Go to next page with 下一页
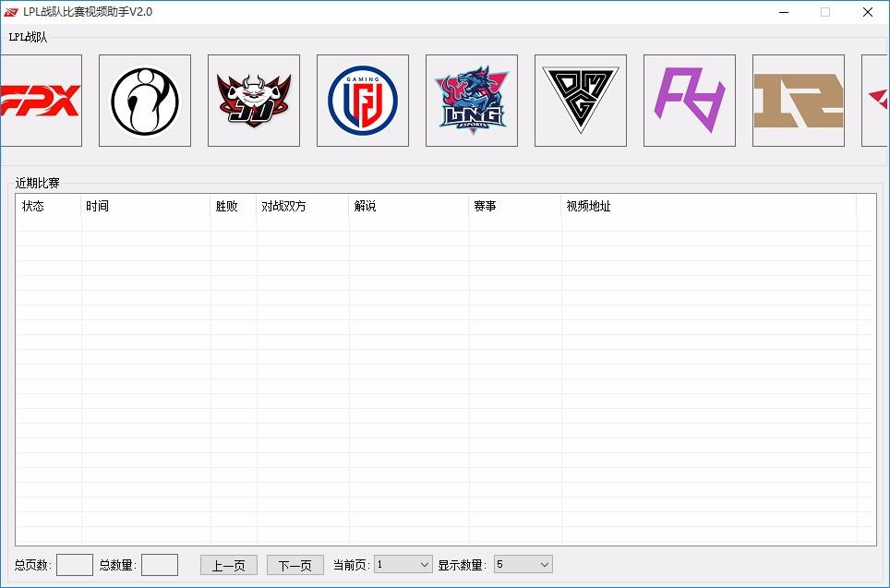 tap(295, 565)
